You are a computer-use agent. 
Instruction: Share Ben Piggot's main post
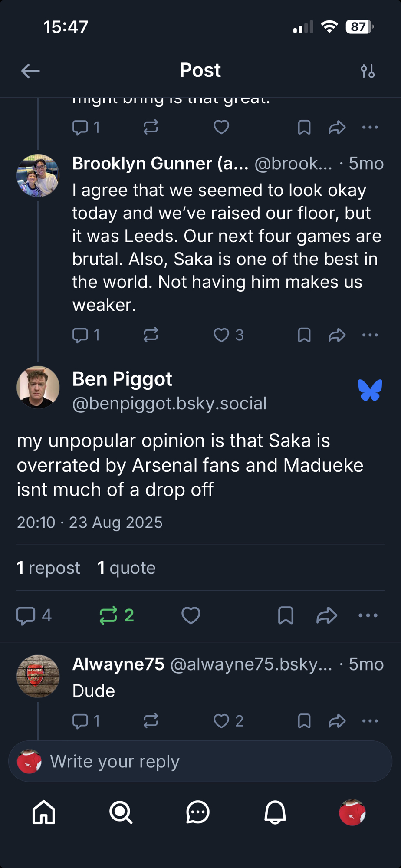pos(327,615)
